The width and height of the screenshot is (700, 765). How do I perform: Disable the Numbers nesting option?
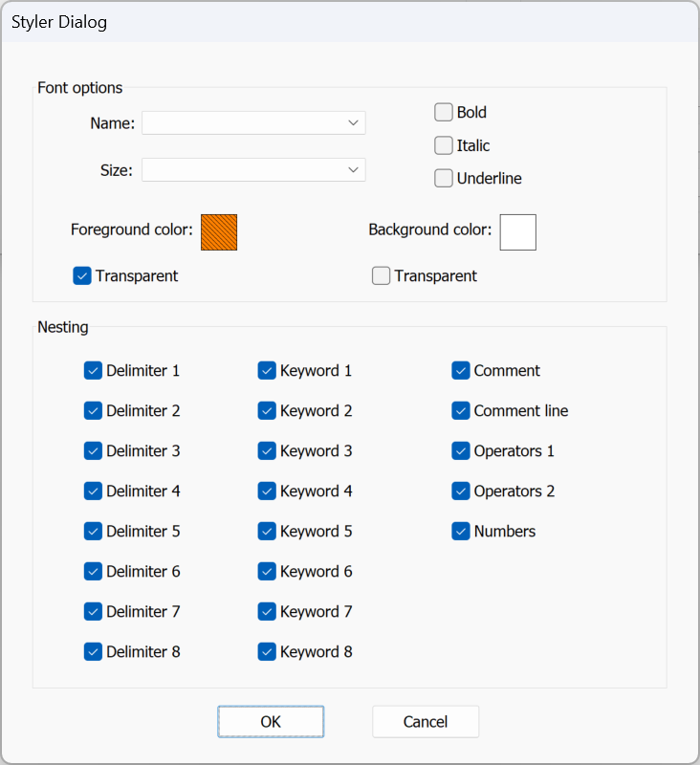pyautogui.click(x=461, y=531)
